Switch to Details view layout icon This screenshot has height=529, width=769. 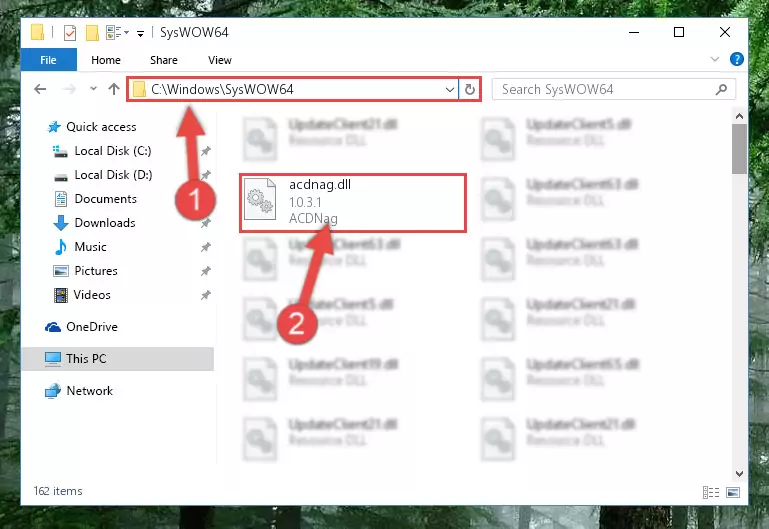[711, 492]
